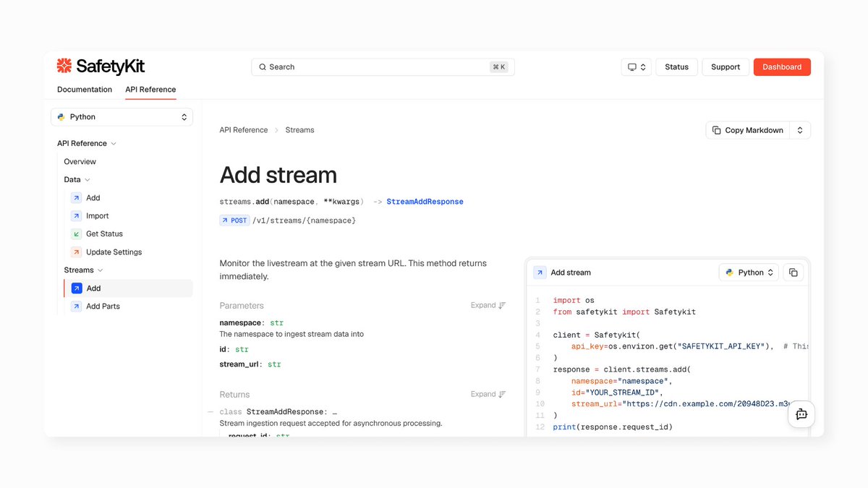The image size is (868, 488).
Task: Click the Streams breadcrumb
Action: coord(299,130)
